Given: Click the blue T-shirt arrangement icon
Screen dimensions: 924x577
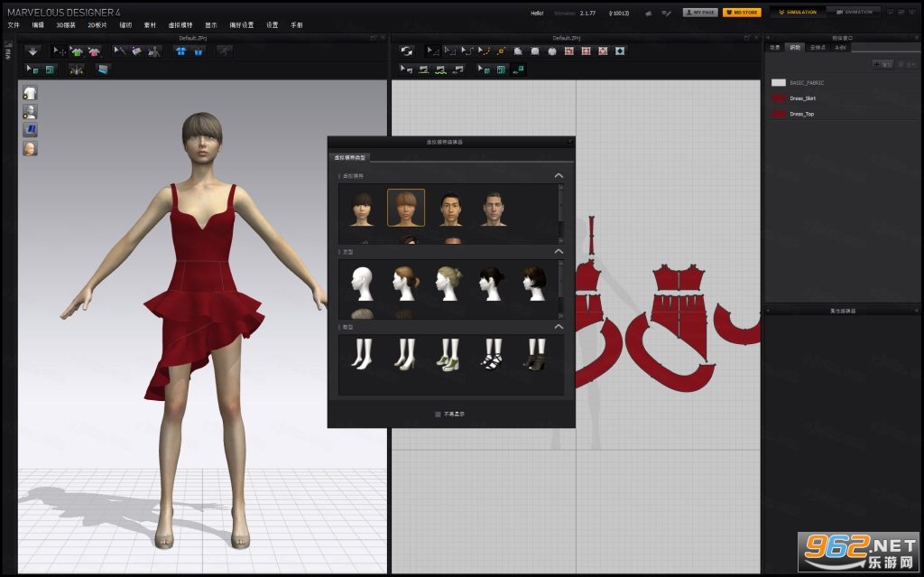Looking at the screenshot, I should point(180,51).
